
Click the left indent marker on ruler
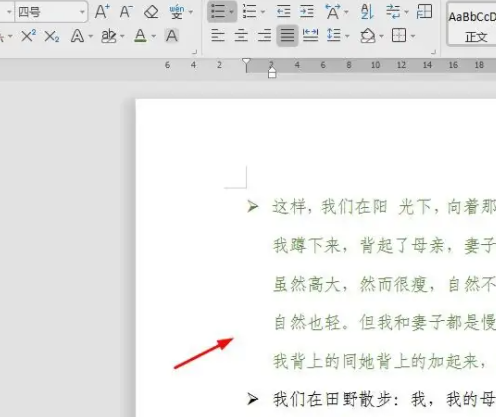(x=272, y=72)
